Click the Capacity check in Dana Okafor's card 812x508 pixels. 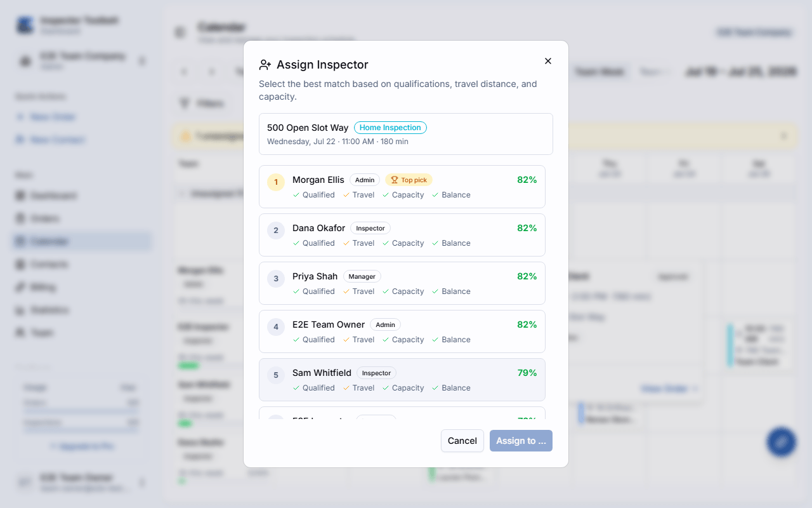[x=403, y=243]
